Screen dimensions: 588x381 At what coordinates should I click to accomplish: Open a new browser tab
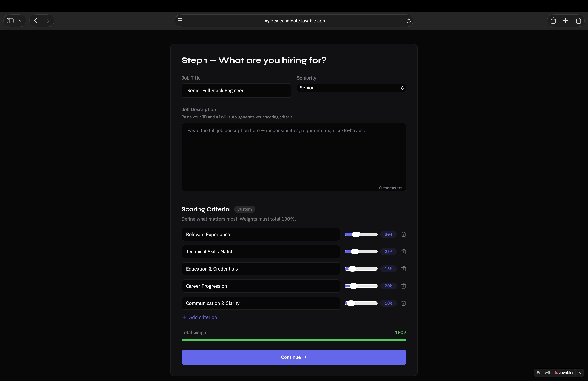(565, 21)
